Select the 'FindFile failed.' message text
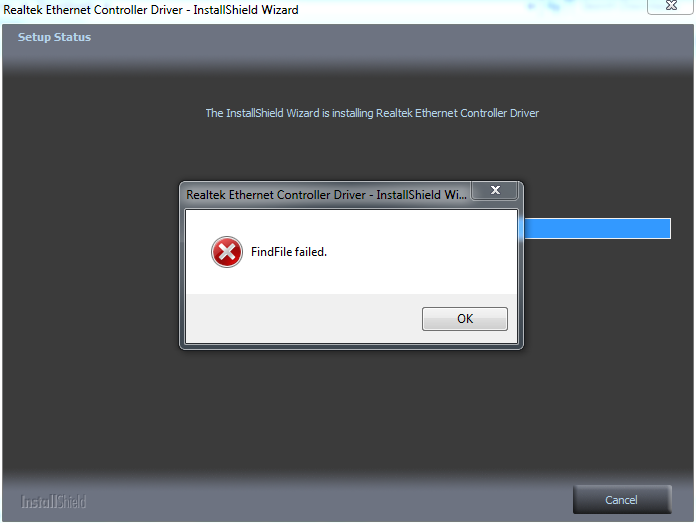 289,252
